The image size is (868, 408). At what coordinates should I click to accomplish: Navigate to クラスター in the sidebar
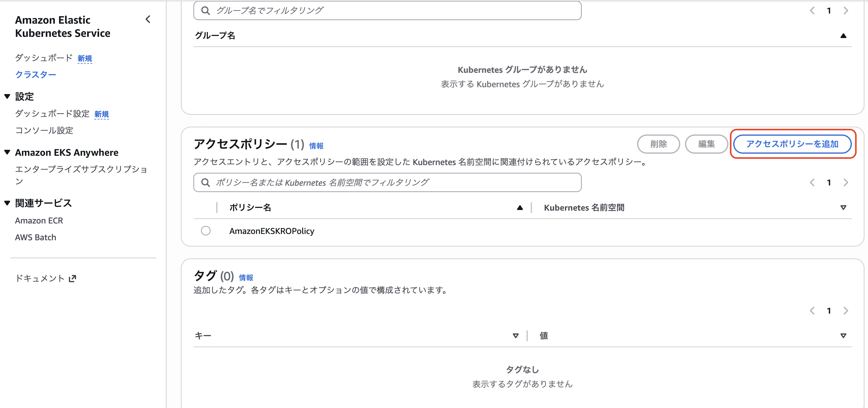point(35,75)
